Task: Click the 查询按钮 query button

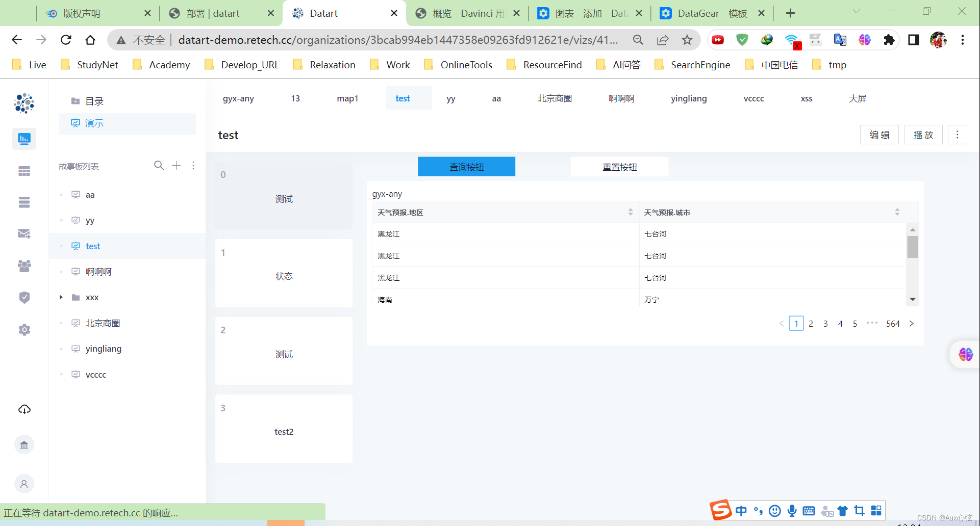Action: (466, 166)
